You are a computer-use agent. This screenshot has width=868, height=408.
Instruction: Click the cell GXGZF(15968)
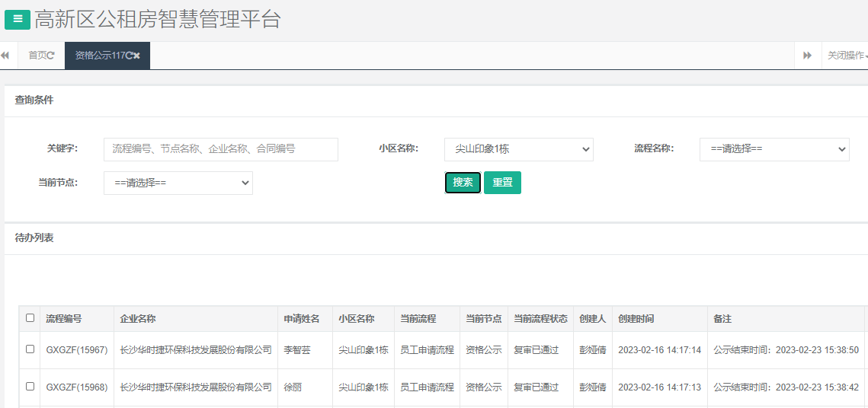[77, 387]
